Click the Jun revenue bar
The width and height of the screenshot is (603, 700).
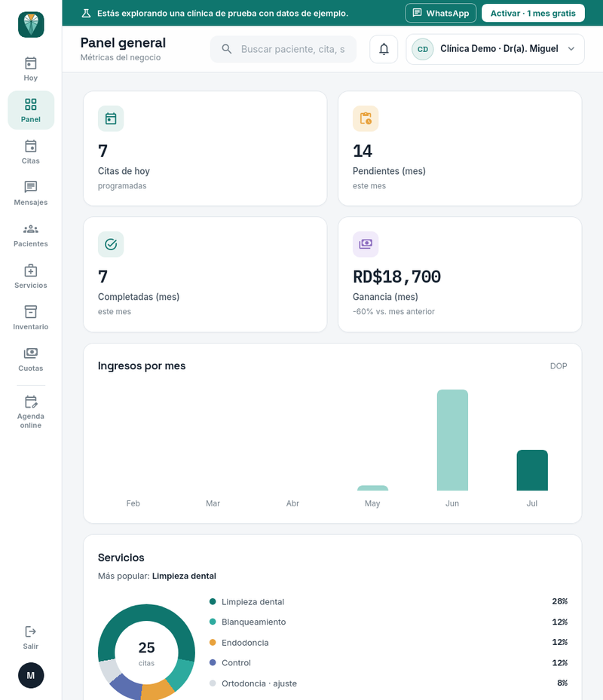click(x=452, y=440)
